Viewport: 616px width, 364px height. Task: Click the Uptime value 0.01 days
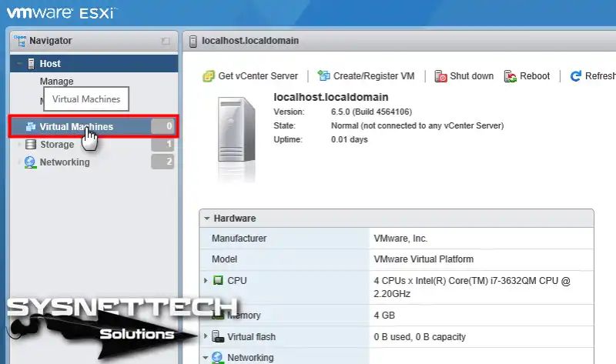[350, 139]
